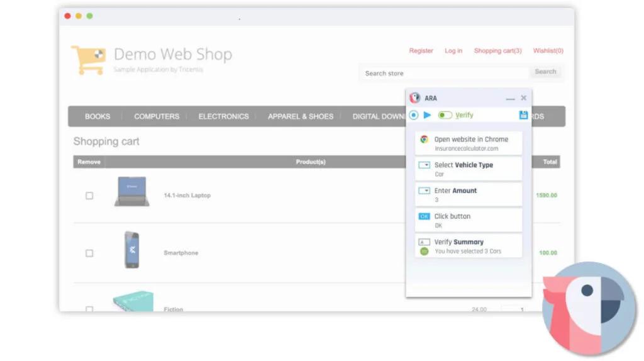Viewport: 644px width, 361px height.
Task: Open the Electronics menu
Action: pos(223,116)
